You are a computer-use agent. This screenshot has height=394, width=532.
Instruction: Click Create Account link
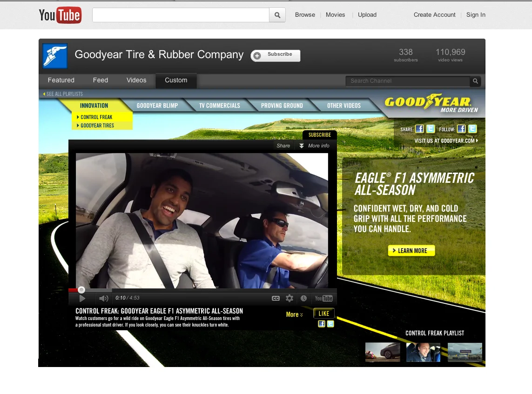pos(434,15)
